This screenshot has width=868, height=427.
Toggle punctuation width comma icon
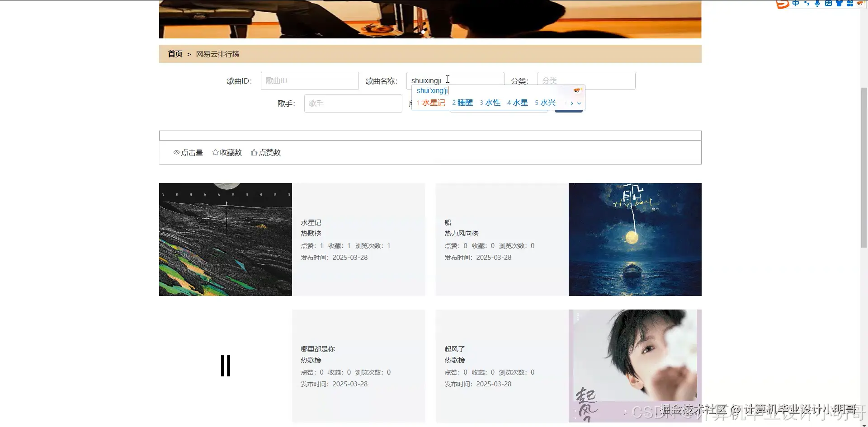(x=807, y=4)
